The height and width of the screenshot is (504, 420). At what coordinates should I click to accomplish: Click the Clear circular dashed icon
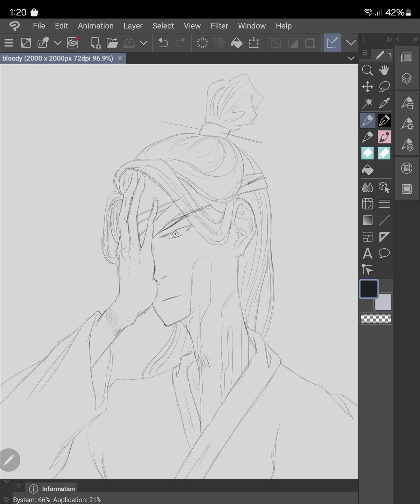[x=202, y=43]
